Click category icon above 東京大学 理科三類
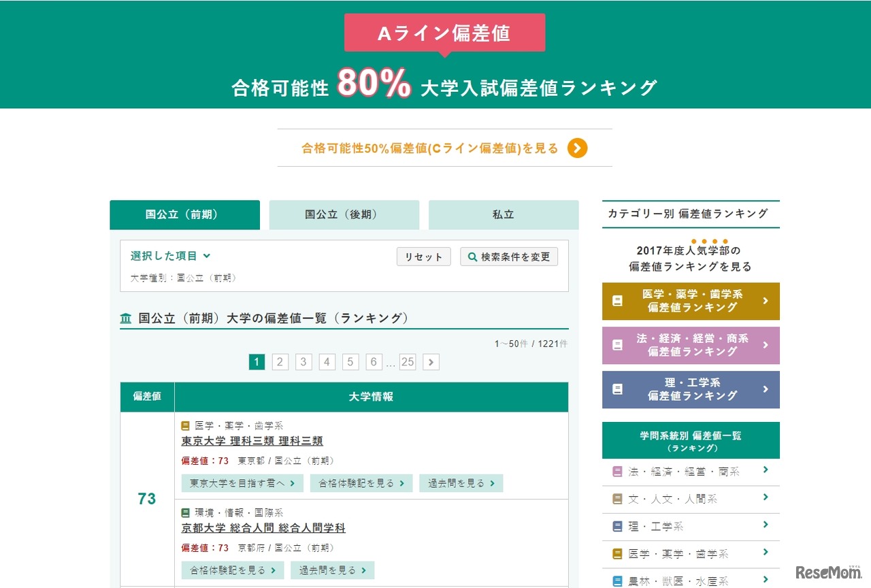871x588 pixels. (x=186, y=425)
